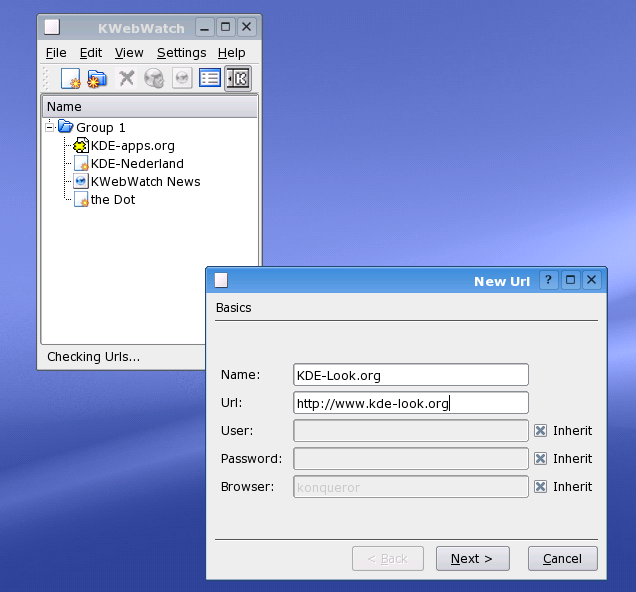Open the Help menu
The height and width of the screenshot is (592, 636).
click(x=231, y=53)
